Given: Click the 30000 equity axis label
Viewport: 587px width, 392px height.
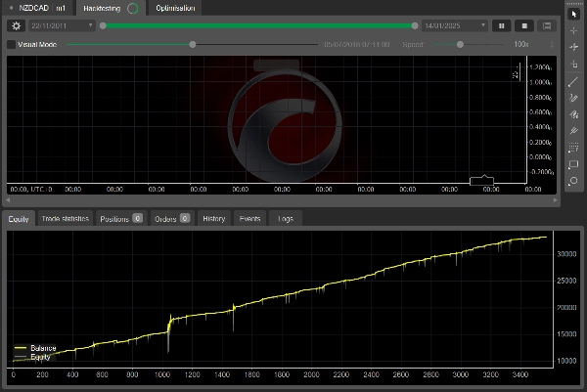Looking at the screenshot, I should click(x=566, y=254).
